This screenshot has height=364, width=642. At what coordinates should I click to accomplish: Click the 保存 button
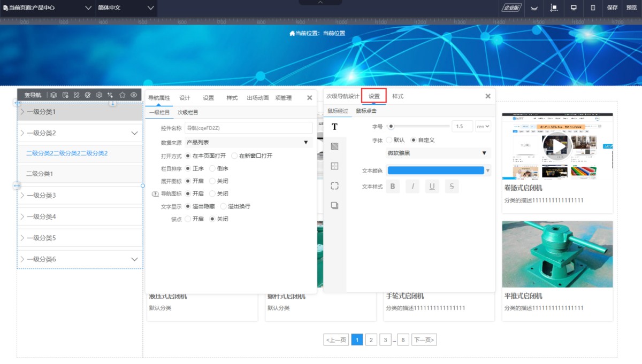(x=612, y=7)
